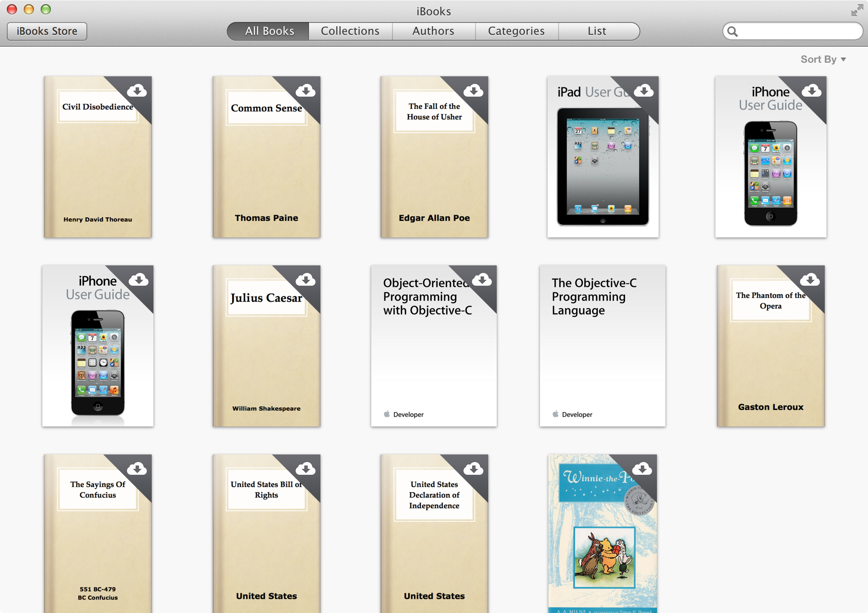
Task: Open the Civil Disobedience book cover
Action: (98, 157)
